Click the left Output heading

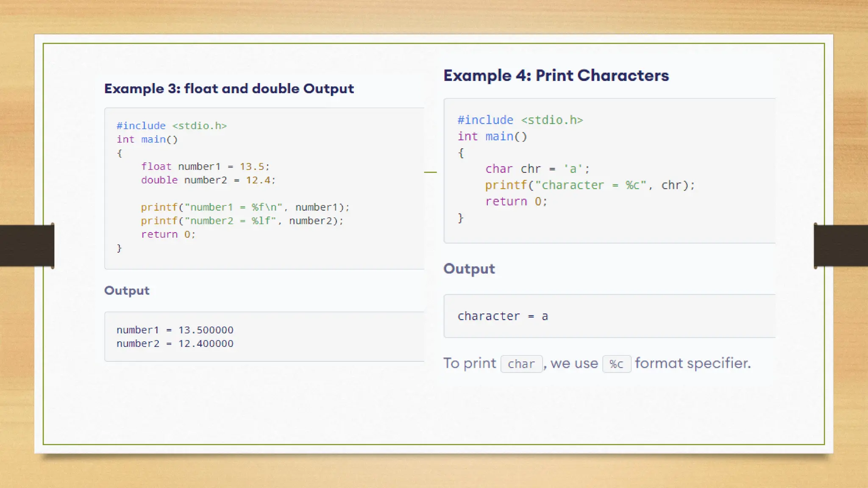[127, 291]
